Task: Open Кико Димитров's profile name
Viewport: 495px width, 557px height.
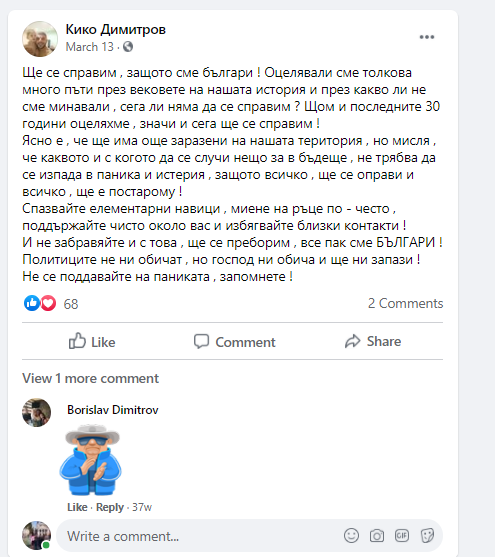Action: pos(115,29)
